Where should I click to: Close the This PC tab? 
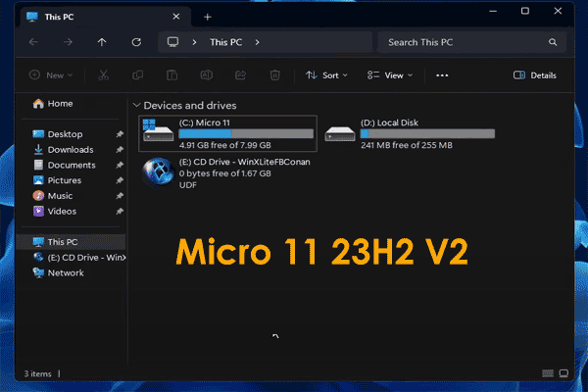tap(175, 17)
